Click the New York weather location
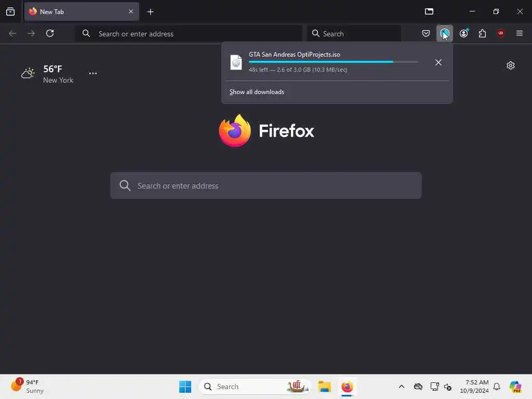This screenshot has height=399, width=532. tap(58, 80)
